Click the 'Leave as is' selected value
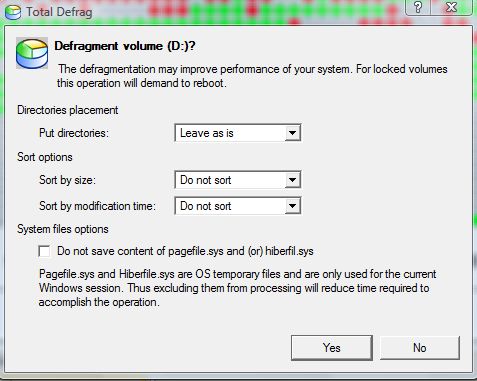Screen dimensions: 477x381 (207, 133)
